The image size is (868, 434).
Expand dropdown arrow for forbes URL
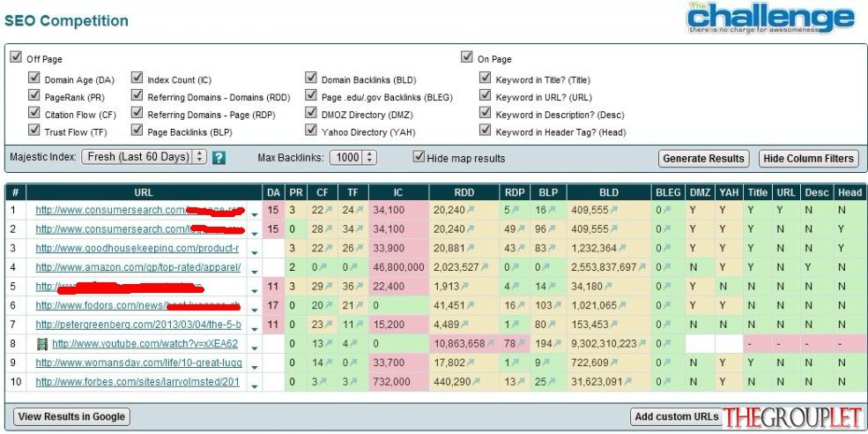coord(254,386)
